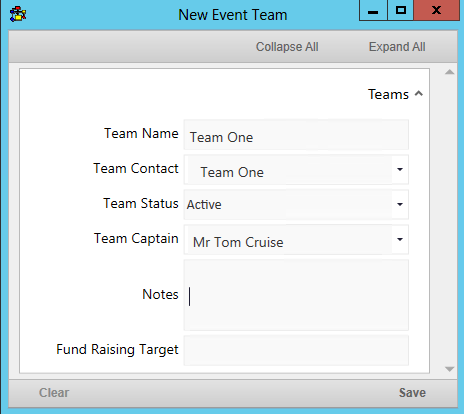The width and height of the screenshot is (464, 414).
Task: Click the Fund Raising Target field
Action: pyautogui.click(x=296, y=350)
